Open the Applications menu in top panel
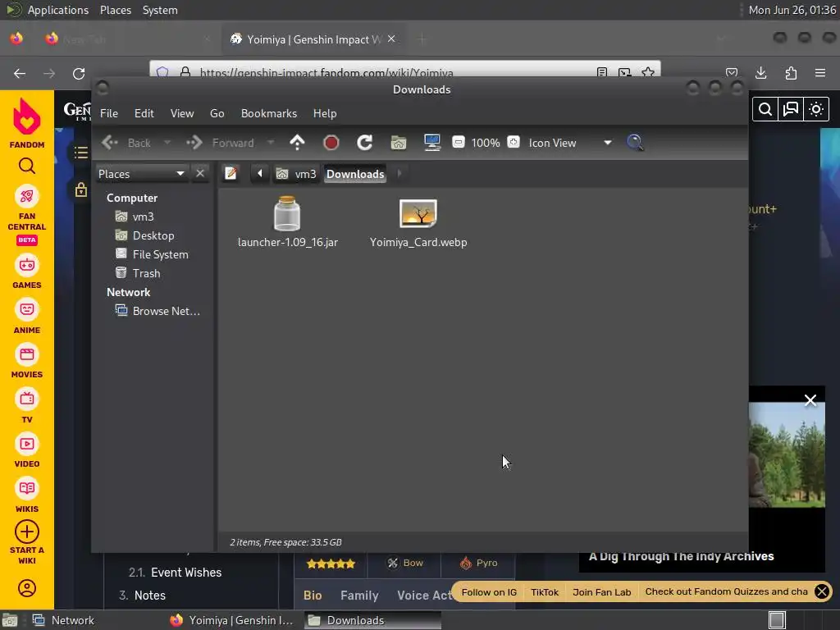This screenshot has height=630, width=840. (x=58, y=10)
